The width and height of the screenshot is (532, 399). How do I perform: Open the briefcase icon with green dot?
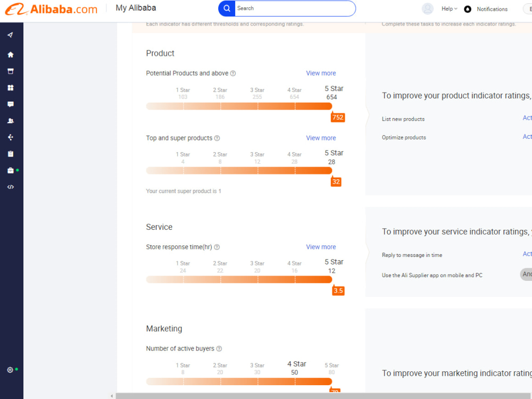tap(11, 170)
